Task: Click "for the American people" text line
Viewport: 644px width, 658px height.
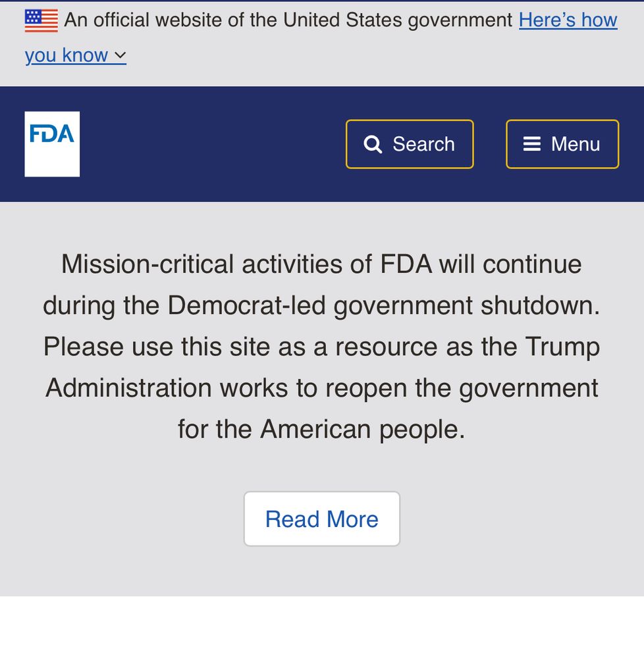Action: coord(321,429)
